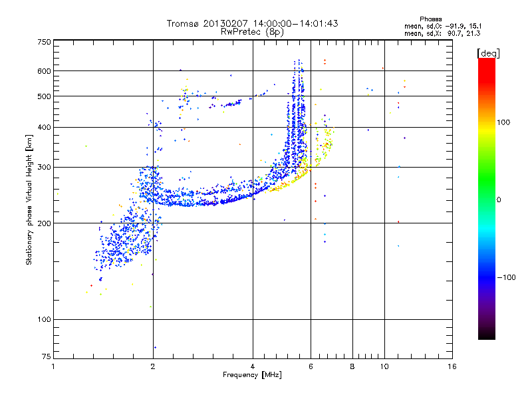Click the colorbar tick label -100

tap(507, 277)
